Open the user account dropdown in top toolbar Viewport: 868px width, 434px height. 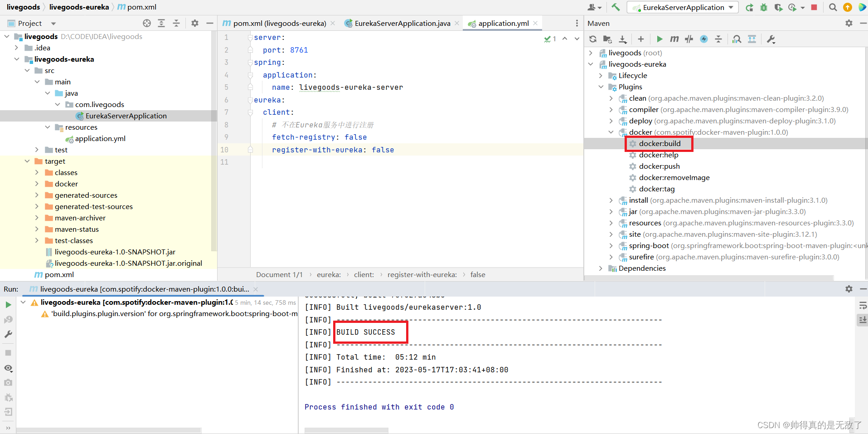(594, 7)
